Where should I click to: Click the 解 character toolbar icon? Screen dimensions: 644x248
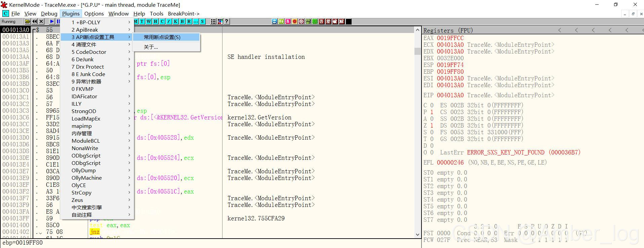click(341, 21)
